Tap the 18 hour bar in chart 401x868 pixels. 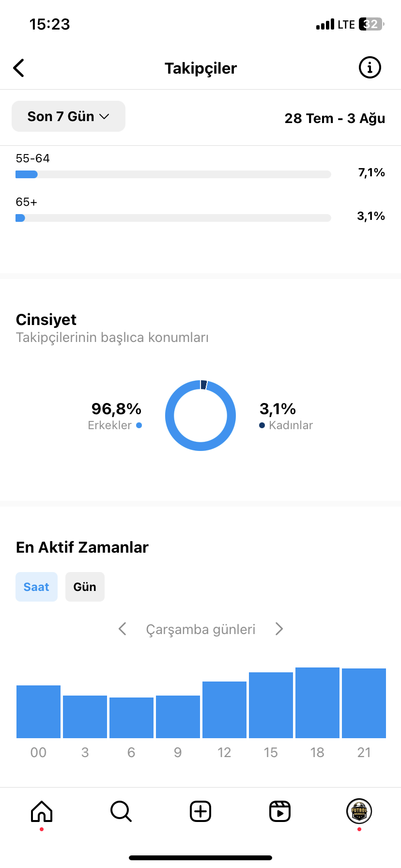317,703
